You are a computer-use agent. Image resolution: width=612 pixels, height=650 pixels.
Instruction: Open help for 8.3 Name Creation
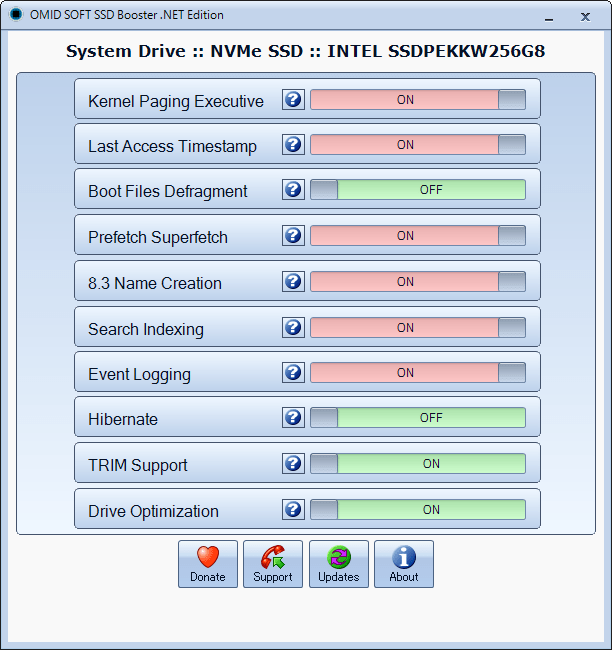[x=293, y=282]
